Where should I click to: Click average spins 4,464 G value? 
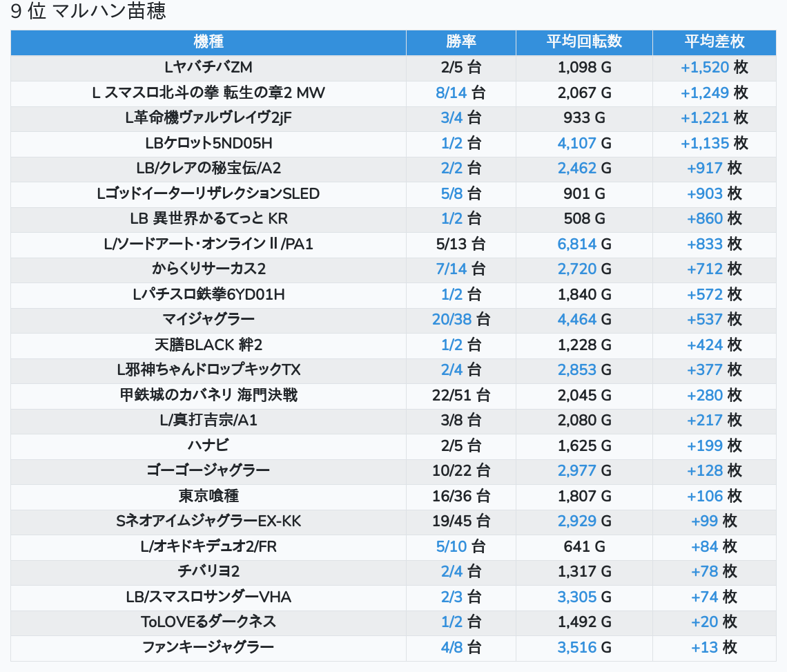point(584,320)
